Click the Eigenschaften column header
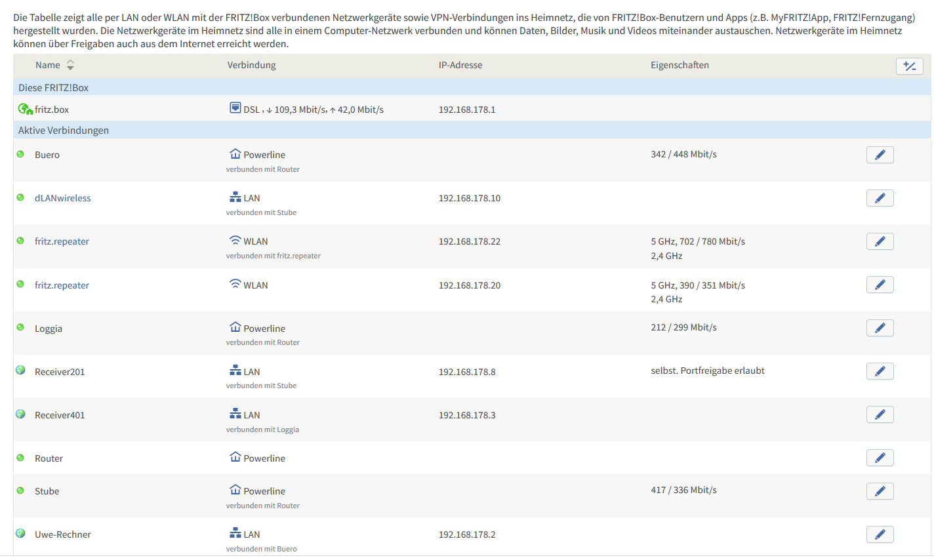934x560 pixels. pyautogui.click(x=680, y=65)
